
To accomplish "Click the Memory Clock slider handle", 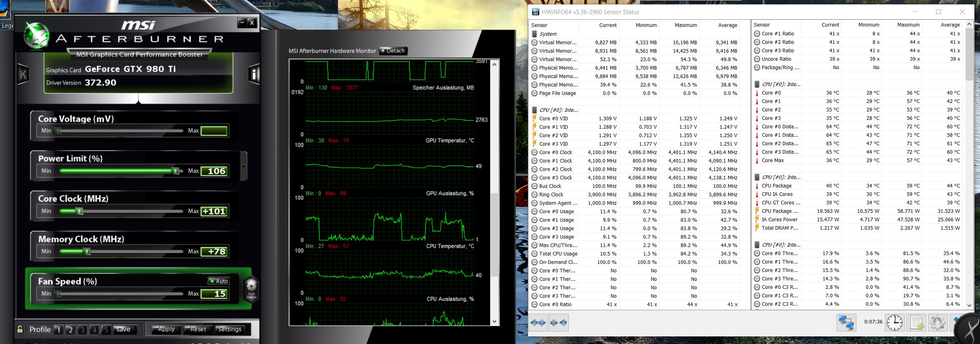I will [87, 251].
